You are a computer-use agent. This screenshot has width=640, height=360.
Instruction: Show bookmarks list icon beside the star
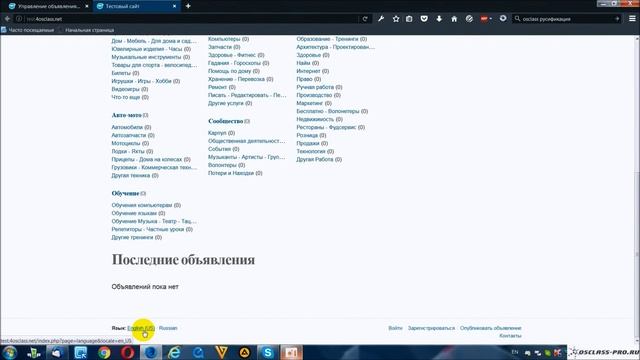(x=409, y=19)
